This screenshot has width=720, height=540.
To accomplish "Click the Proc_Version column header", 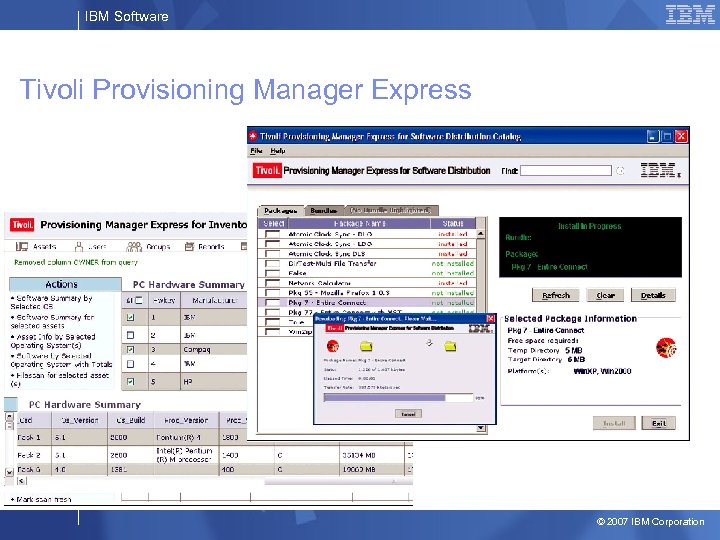I will pyautogui.click(x=186, y=420).
